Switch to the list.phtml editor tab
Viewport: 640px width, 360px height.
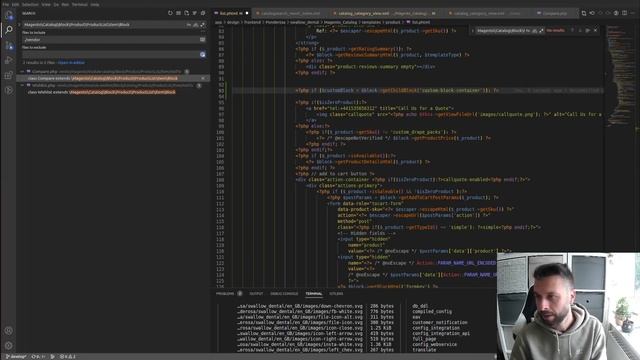click(231, 13)
